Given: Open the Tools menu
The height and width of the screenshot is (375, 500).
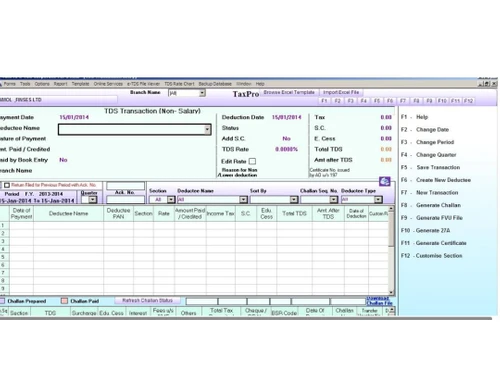Looking at the screenshot, I should tap(25, 84).
